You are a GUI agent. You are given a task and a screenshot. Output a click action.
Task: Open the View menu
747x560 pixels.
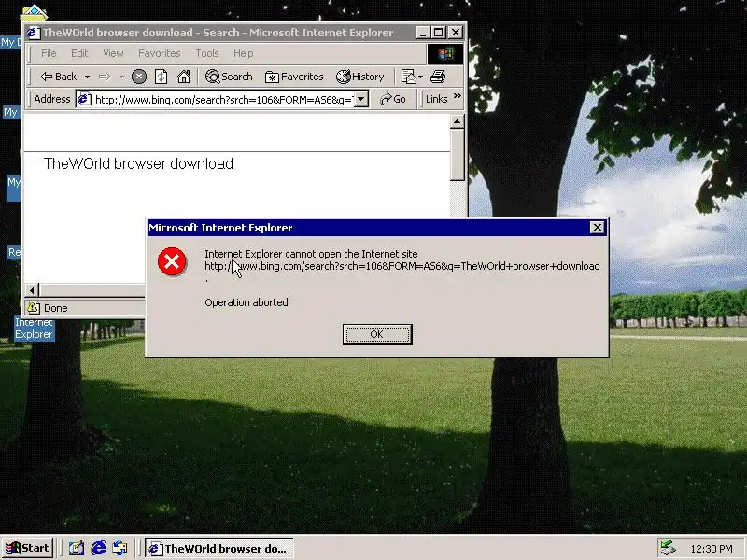coord(113,53)
